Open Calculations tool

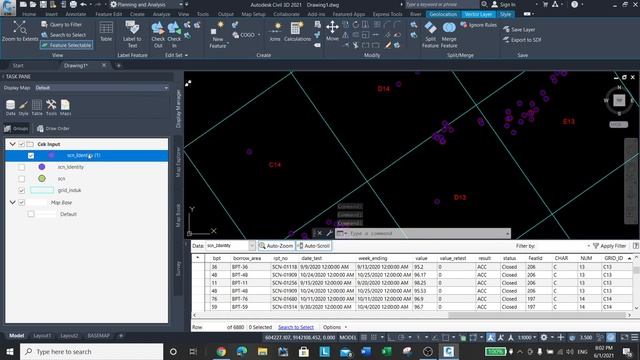[297, 32]
